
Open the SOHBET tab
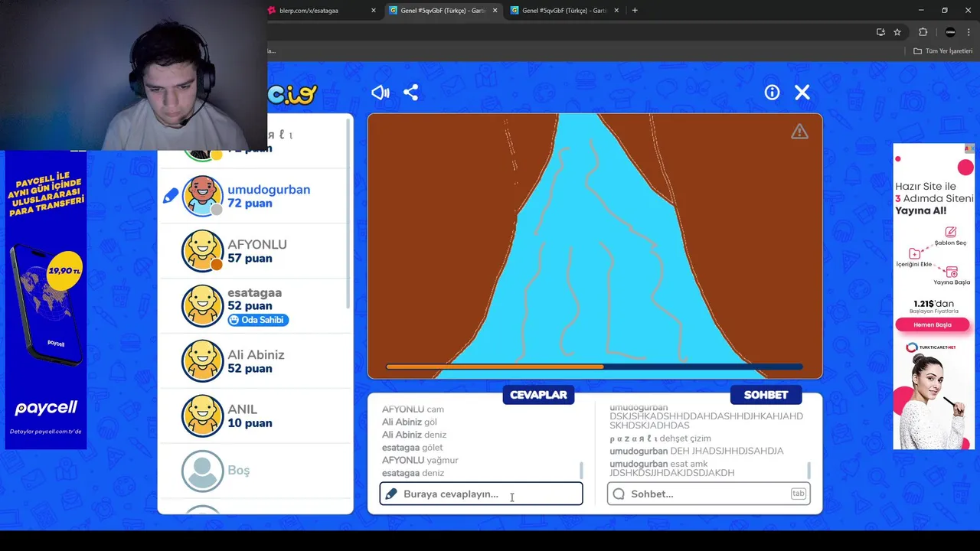pos(766,395)
